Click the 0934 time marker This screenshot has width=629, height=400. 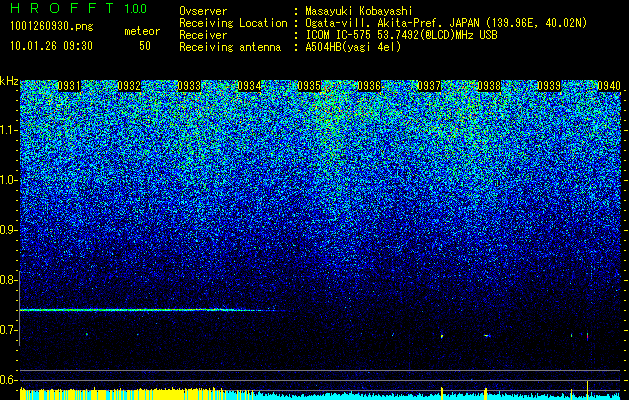pos(249,86)
